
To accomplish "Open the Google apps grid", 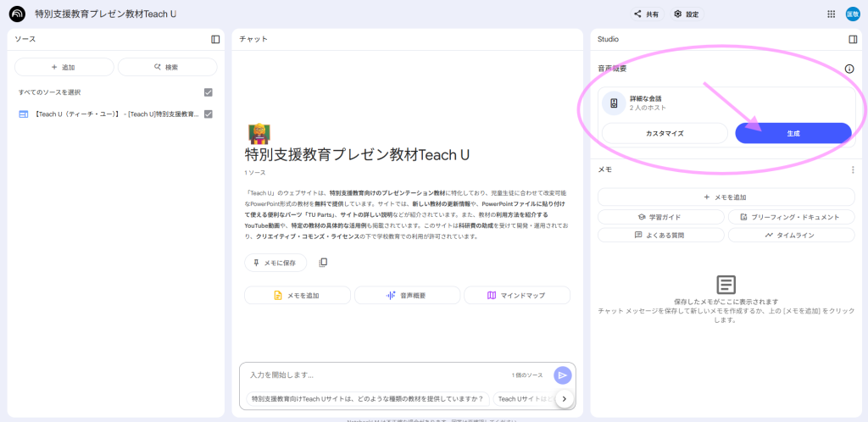I will (x=831, y=14).
